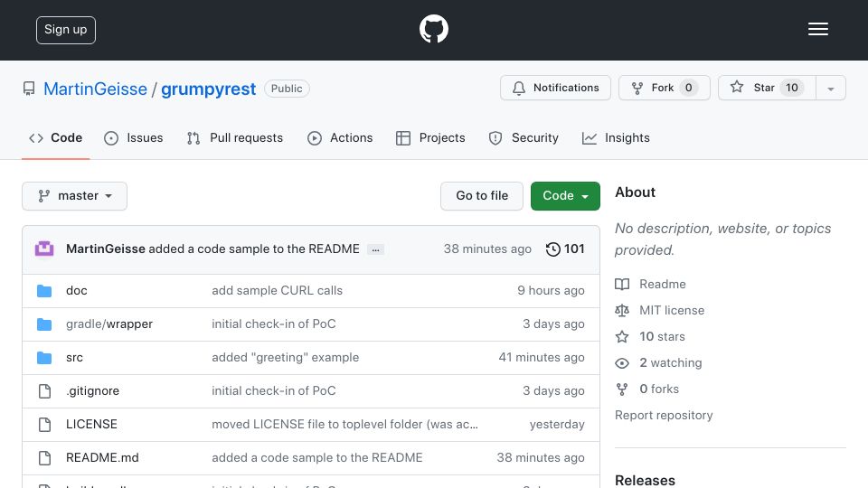Open the master branch selector dropdown

(75, 196)
